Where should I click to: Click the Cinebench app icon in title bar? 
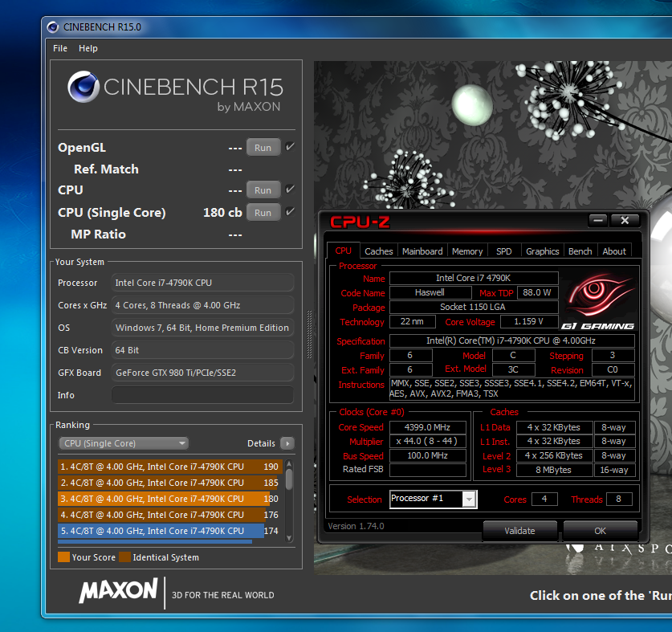point(53,27)
